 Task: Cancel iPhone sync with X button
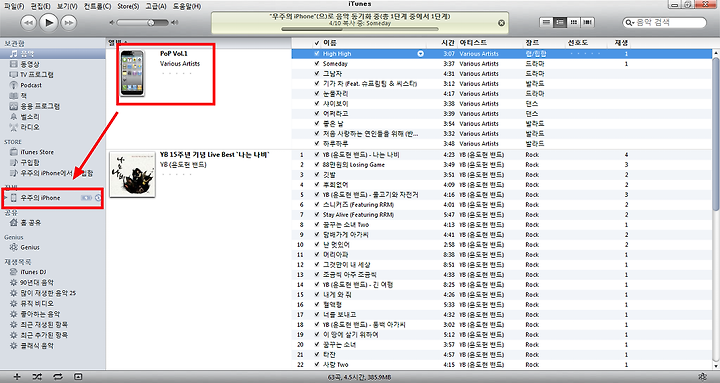tap(501, 23)
